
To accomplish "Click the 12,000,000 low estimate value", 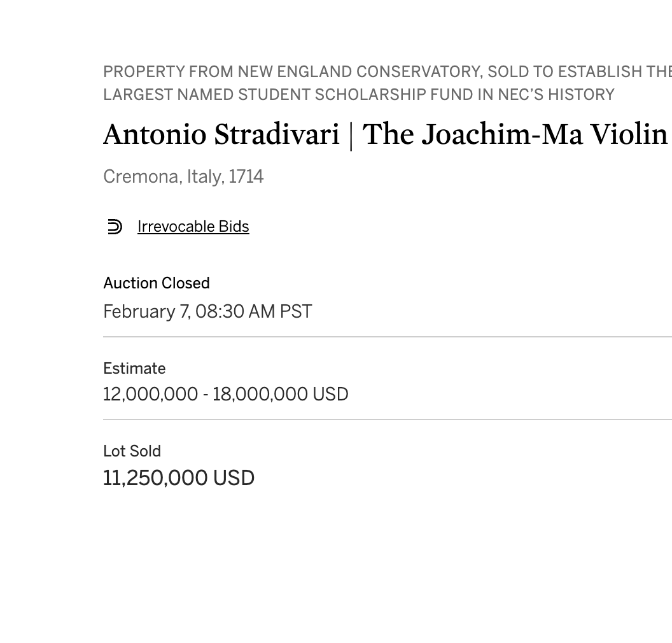I will tap(150, 394).
